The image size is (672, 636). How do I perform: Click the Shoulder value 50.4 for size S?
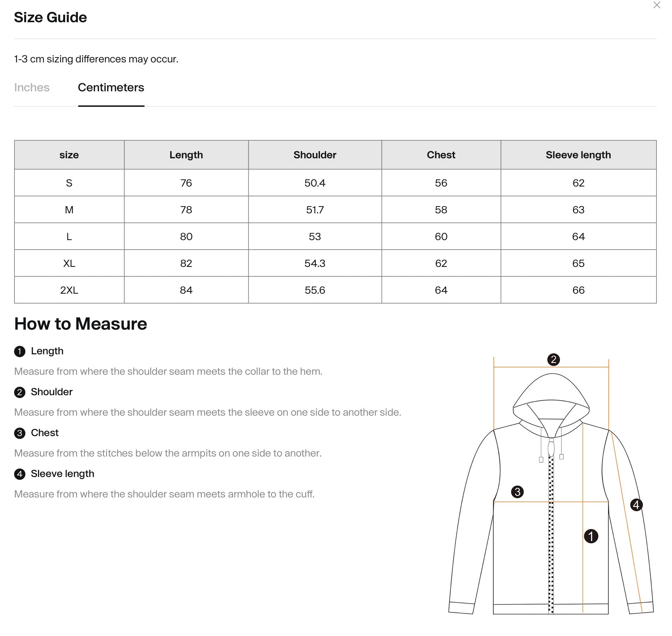[315, 183]
